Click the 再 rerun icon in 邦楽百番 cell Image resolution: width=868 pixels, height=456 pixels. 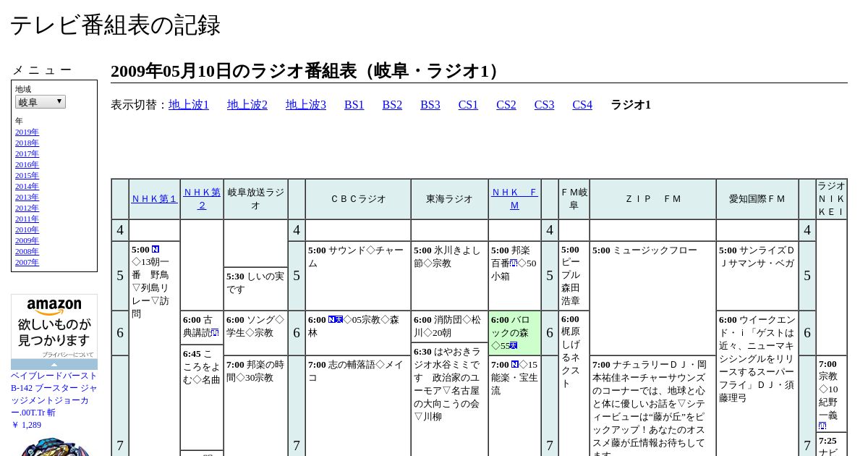[x=514, y=263]
